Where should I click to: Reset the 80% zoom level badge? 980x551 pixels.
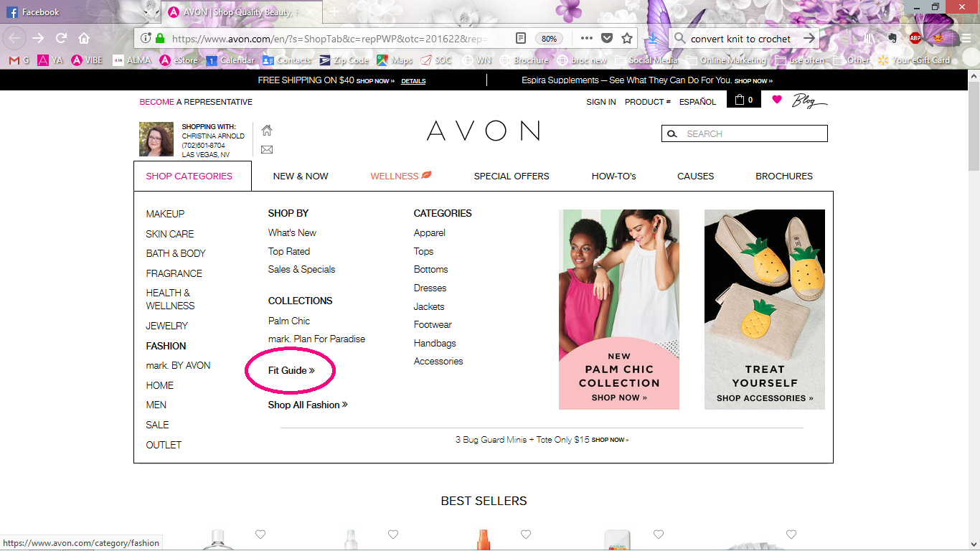(549, 39)
